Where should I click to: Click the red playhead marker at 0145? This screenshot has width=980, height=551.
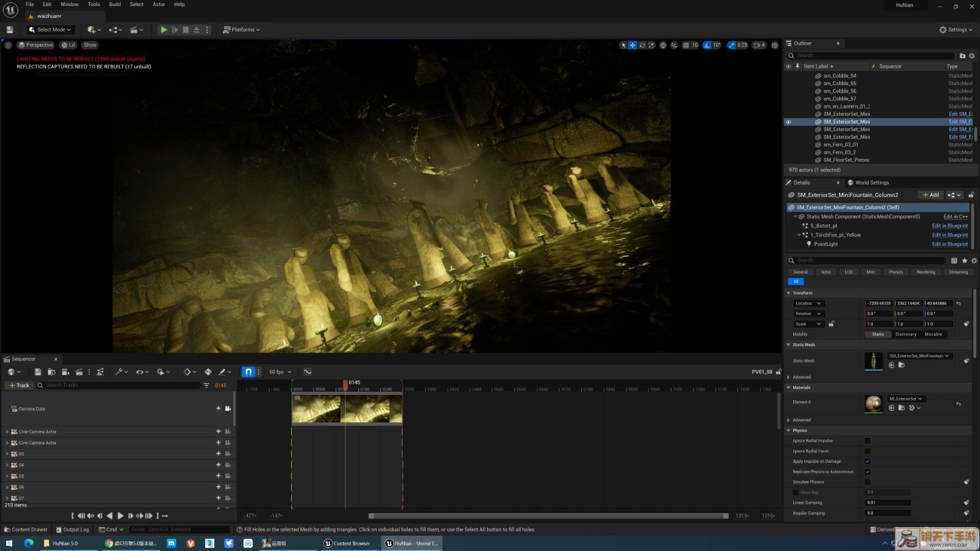(x=345, y=384)
